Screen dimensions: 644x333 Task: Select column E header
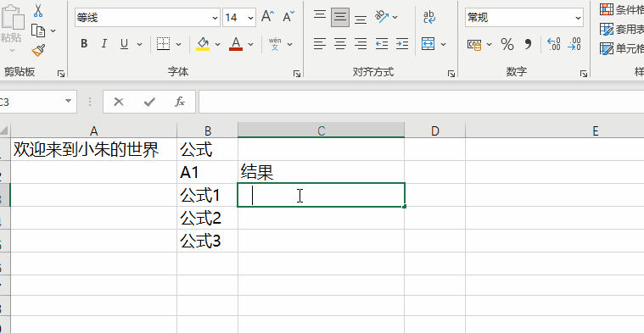coord(554,130)
